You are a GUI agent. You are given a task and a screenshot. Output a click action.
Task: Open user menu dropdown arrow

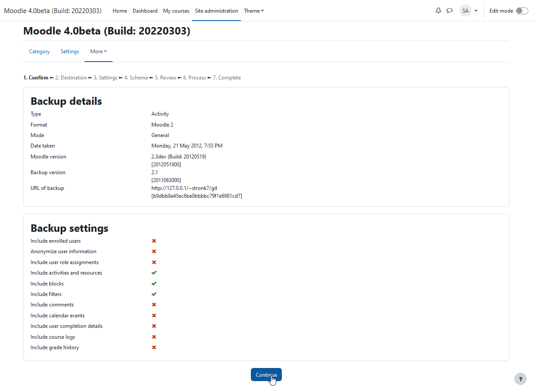click(476, 11)
